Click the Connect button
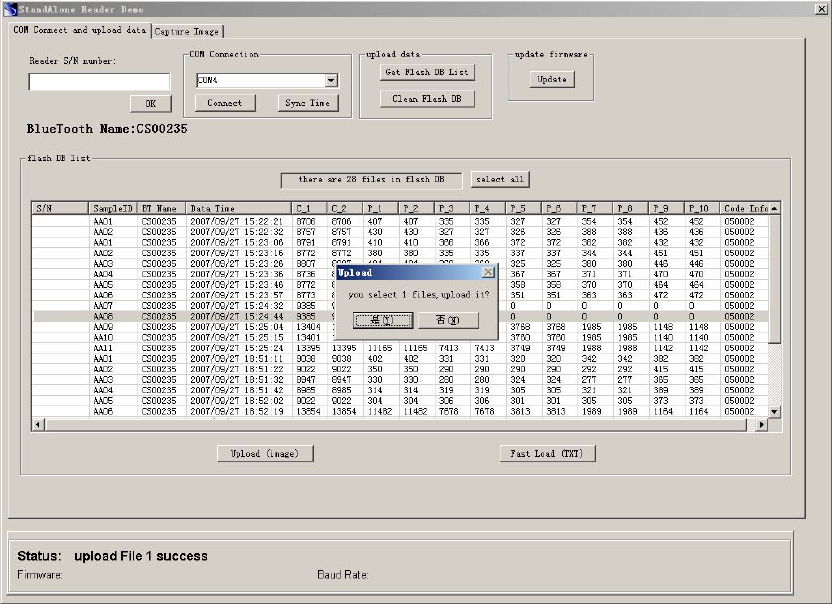 pos(225,103)
